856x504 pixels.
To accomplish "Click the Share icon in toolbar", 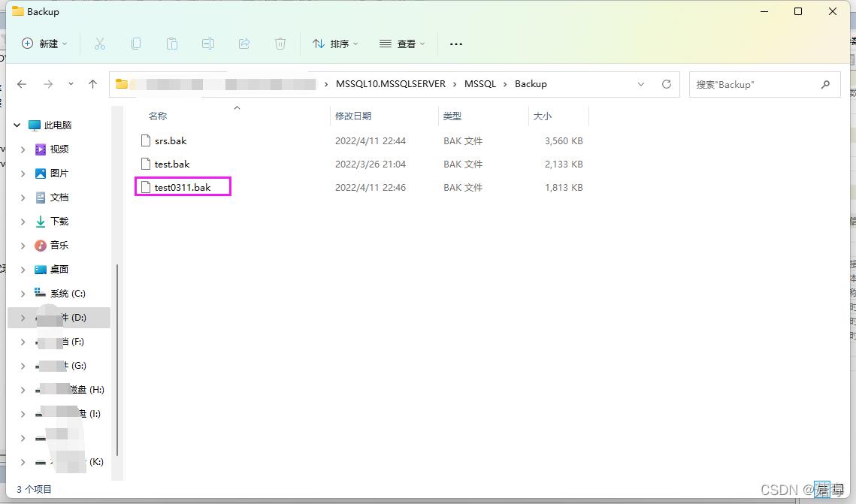I will (244, 44).
